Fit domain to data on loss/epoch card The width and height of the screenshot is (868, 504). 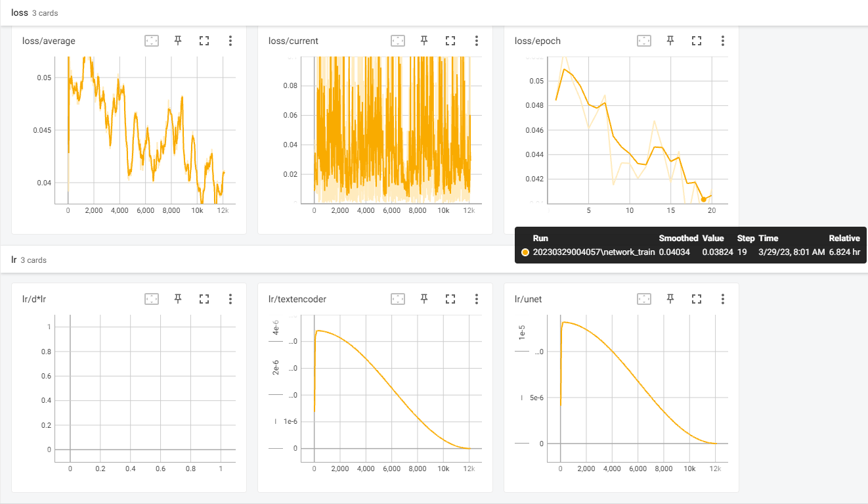(x=644, y=41)
